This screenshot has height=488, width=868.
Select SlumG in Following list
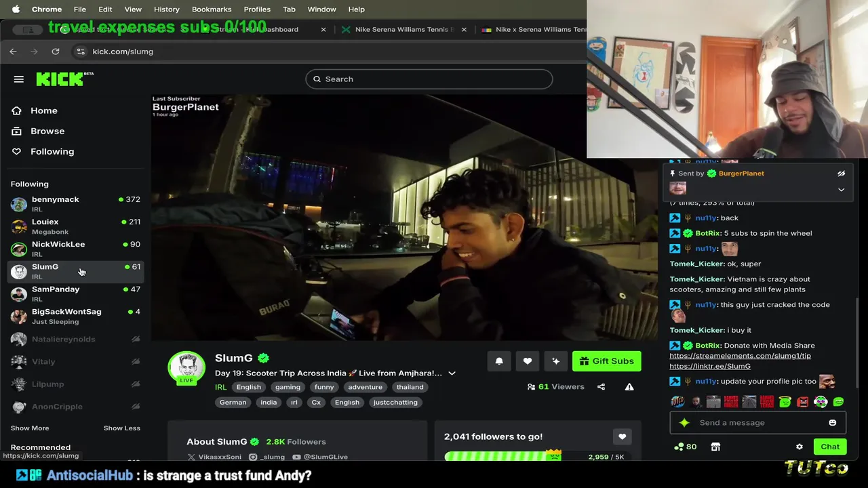(x=75, y=271)
